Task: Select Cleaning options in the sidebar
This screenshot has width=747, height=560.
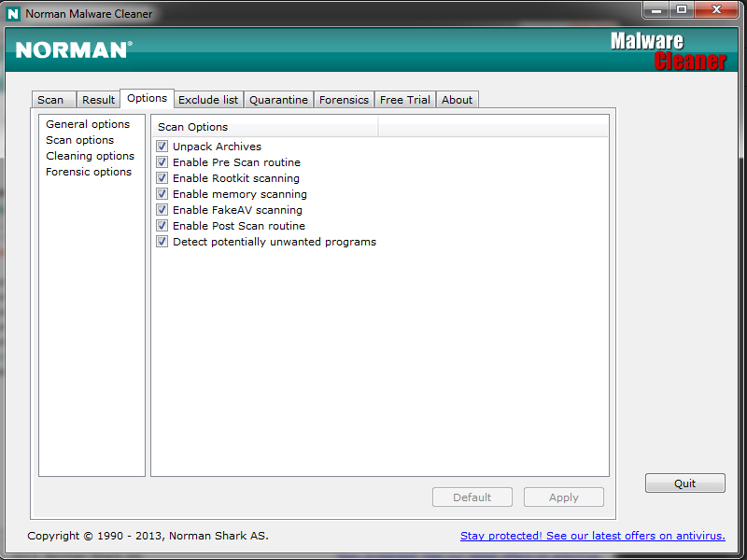Action: coord(90,156)
